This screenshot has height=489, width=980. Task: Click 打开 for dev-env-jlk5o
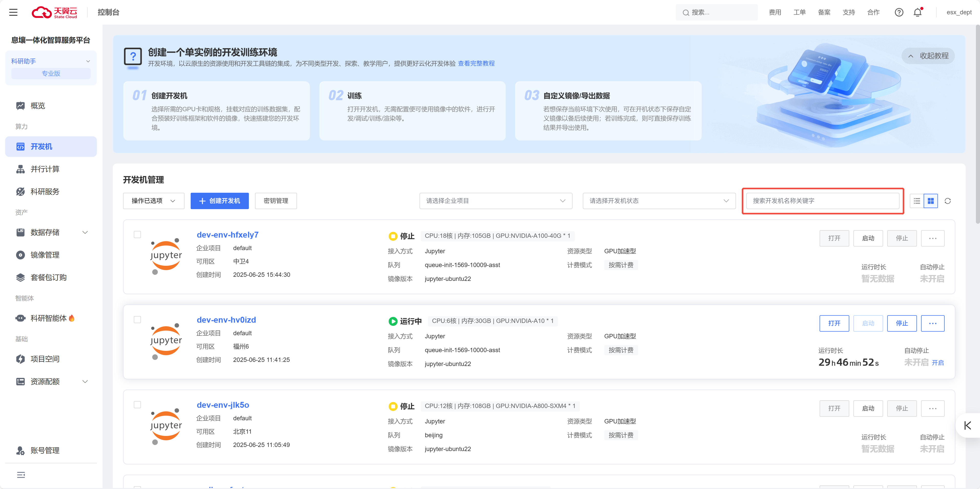tap(834, 408)
